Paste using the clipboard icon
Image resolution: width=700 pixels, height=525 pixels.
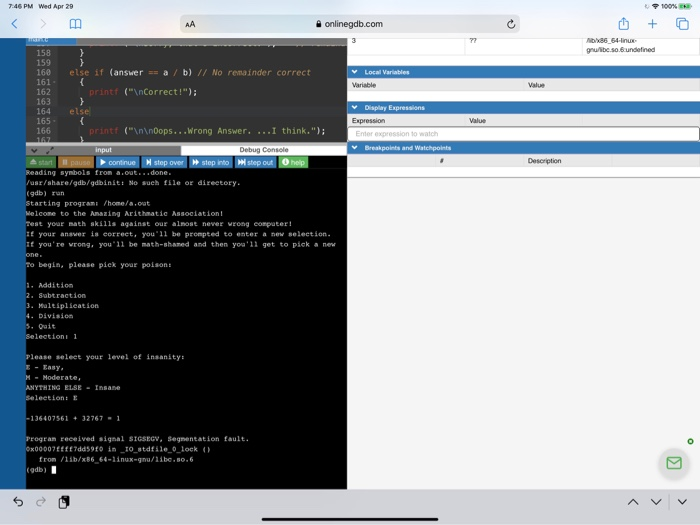64,502
